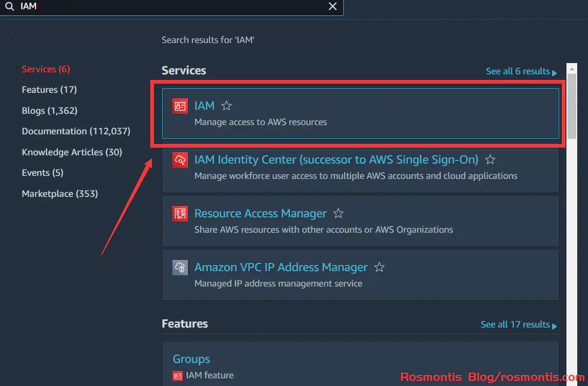Viewport: 588px width, 386px height.
Task: Click 'Share AWS resources with other accounts' description
Action: pos(324,230)
